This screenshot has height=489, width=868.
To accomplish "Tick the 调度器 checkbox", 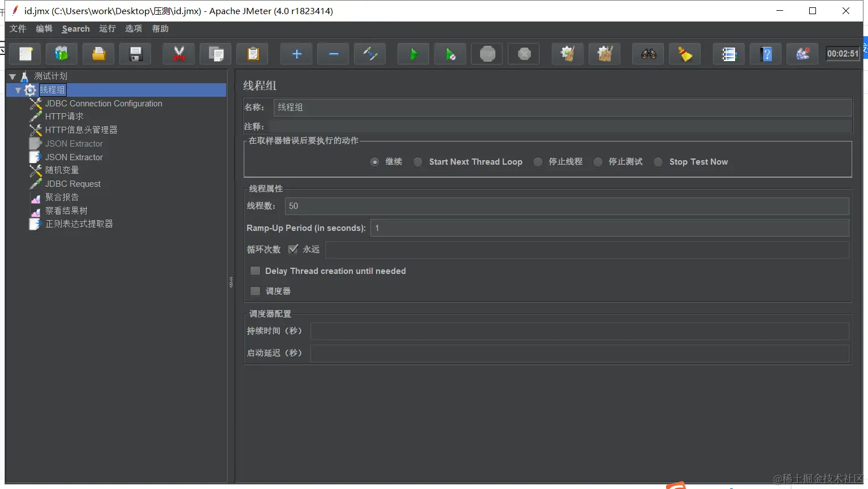I will [256, 291].
